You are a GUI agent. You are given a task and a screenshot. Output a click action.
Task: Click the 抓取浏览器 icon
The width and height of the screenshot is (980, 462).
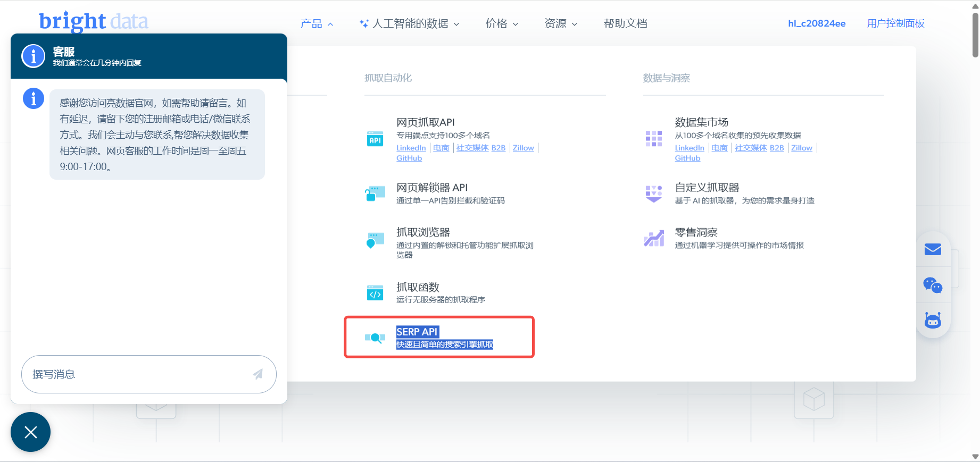tap(375, 240)
